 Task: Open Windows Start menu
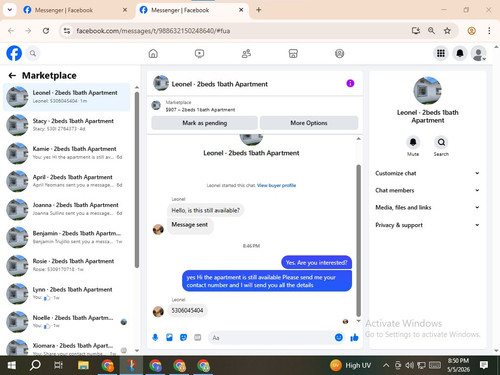point(12,365)
